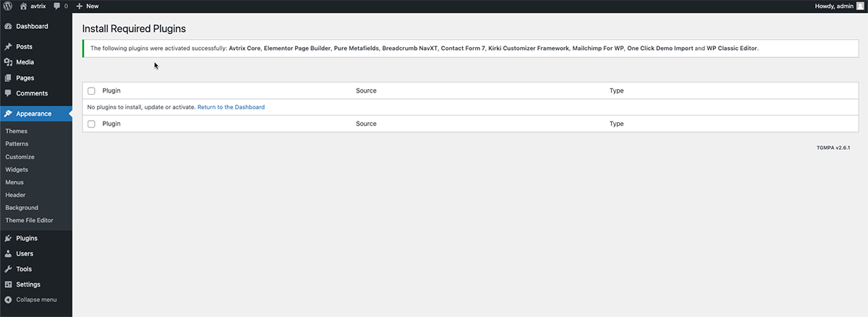Click the Settings sliders icon

click(8, 284)
